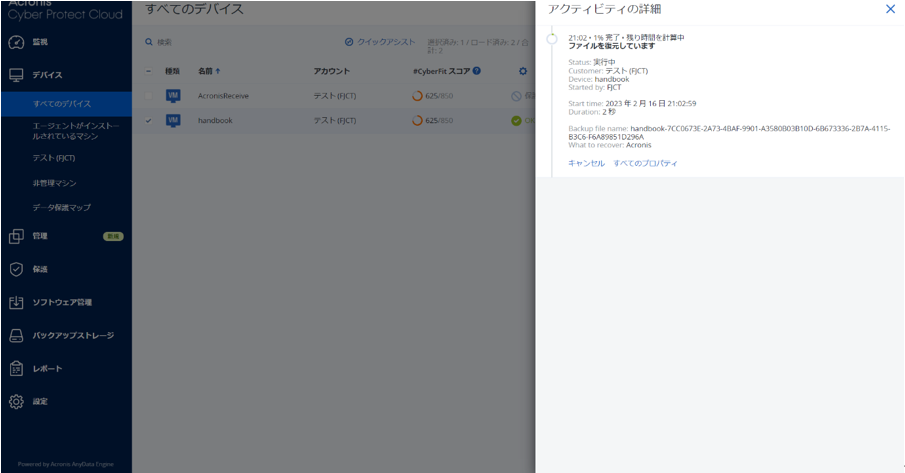The height and width of the screenshot is (473, 905).
Task: Open データ保護マップ sidebar item
Action: point(61,207)
